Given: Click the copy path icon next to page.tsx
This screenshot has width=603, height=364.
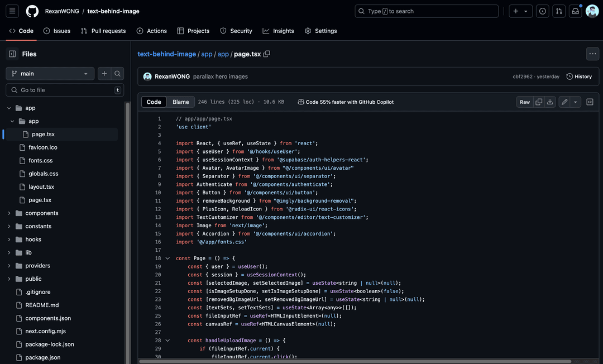Looking at the screenshot, I should [267, 54].
